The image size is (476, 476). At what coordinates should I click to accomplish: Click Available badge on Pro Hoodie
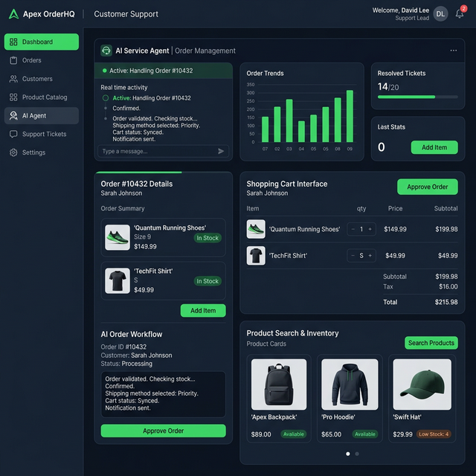point(365,434)
